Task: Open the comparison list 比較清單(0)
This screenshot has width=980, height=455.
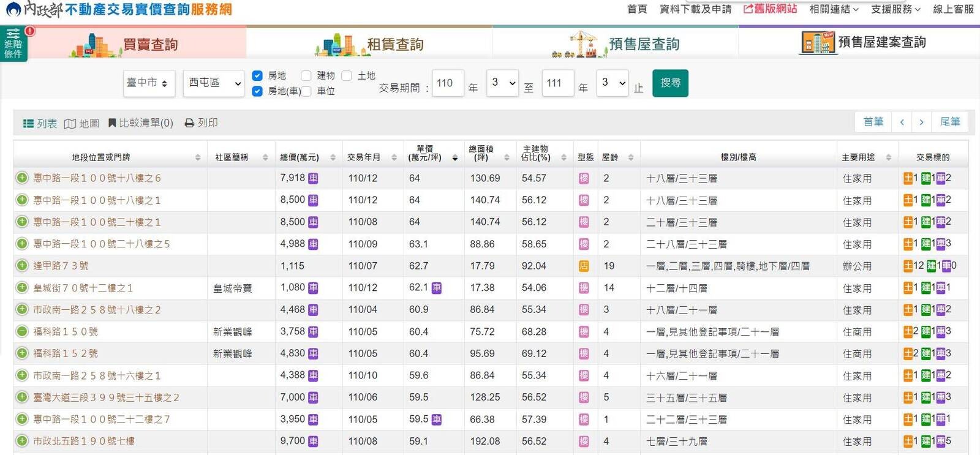Action: click(x=141, y=123)
